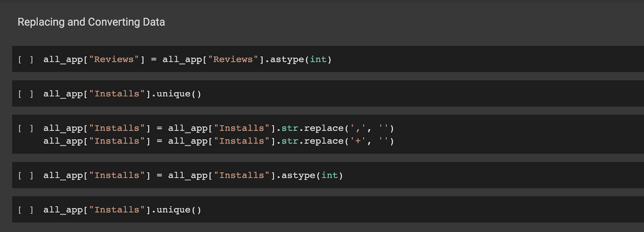Run the Installs astype(int) cell
The height and width of the screenshot is (232, 644).
coord(25,176)
